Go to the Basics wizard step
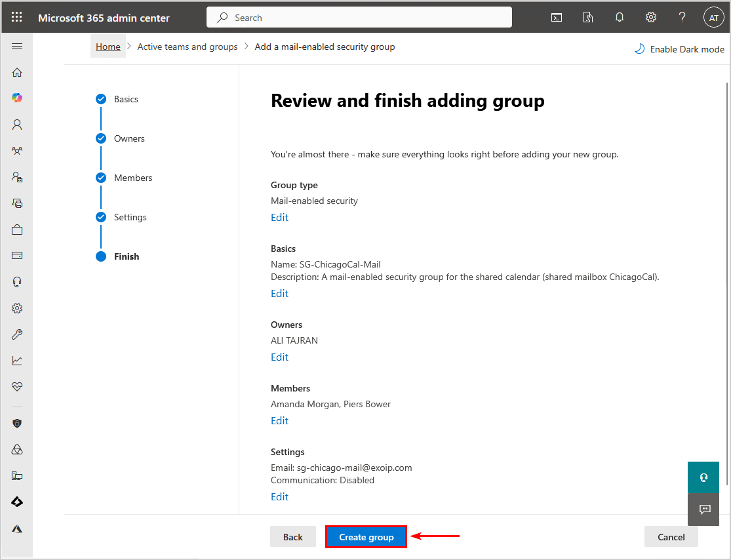 125,99
